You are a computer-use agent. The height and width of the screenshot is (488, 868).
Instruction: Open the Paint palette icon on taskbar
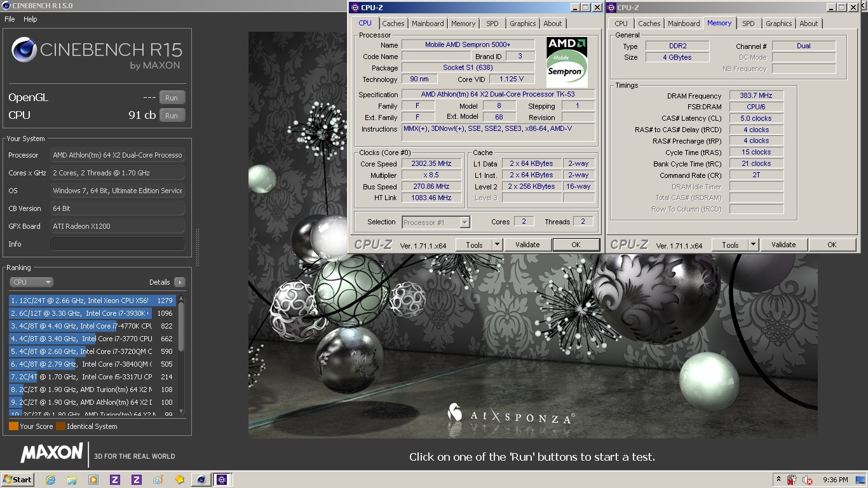tap(158, 480)
